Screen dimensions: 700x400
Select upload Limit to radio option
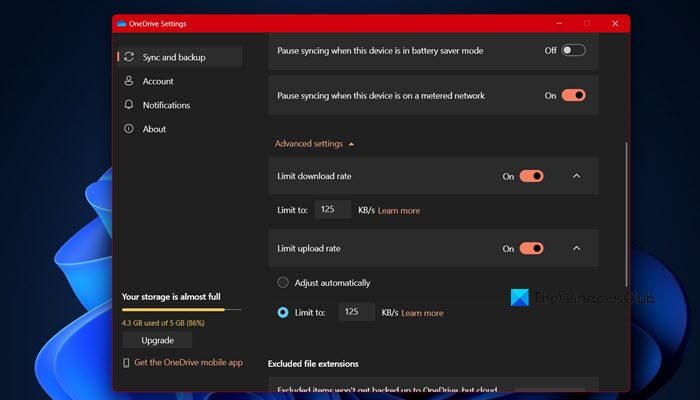(283, 312)
